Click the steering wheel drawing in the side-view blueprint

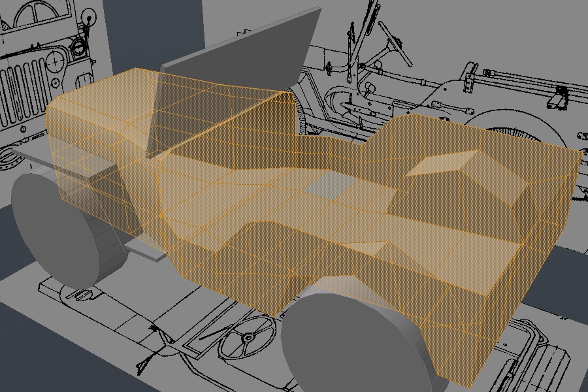pyautogui.click(x=395, y=44)
